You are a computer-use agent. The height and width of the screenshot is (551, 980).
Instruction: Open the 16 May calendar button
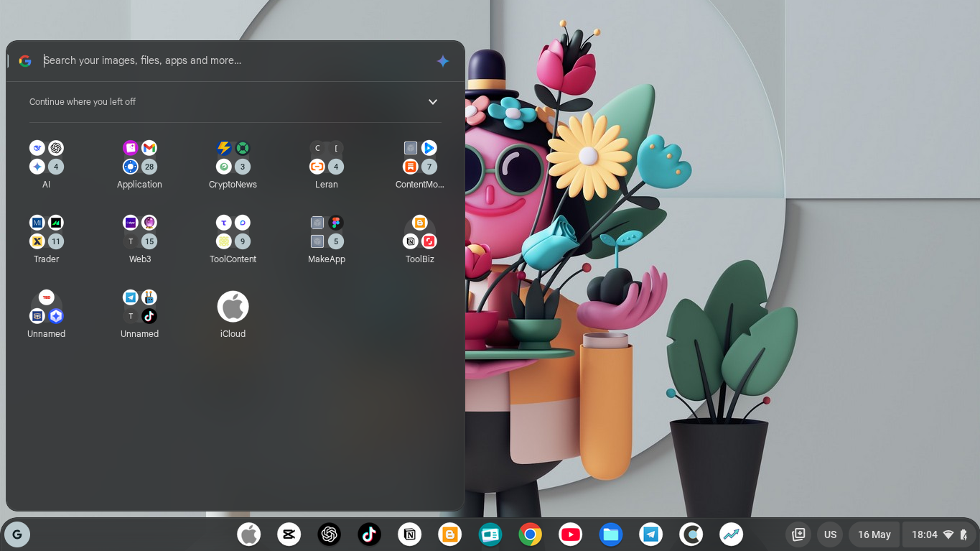874,534
